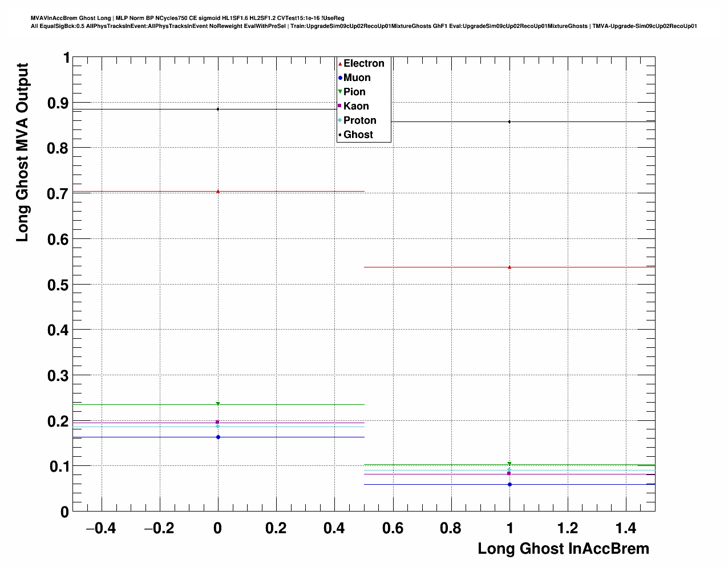728x568 pixels.
Task: Click the green Pion triangle marker in legend
Action: point(340,92)
